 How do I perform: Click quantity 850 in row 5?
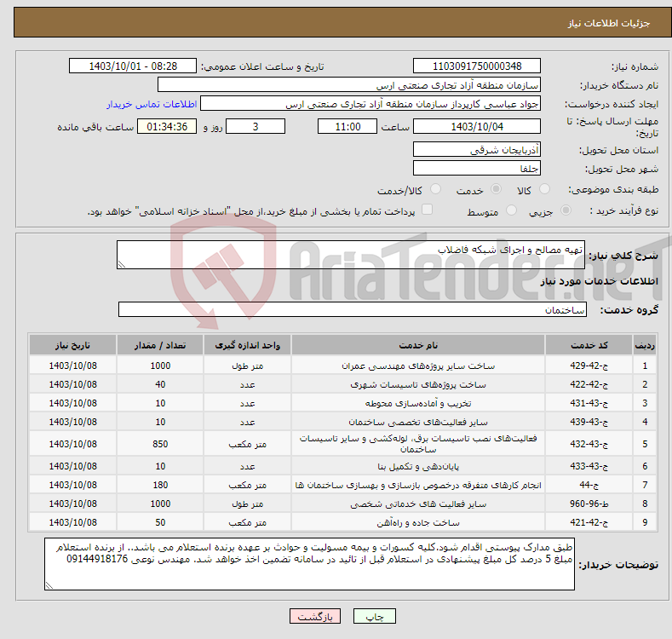coord(160,444)
